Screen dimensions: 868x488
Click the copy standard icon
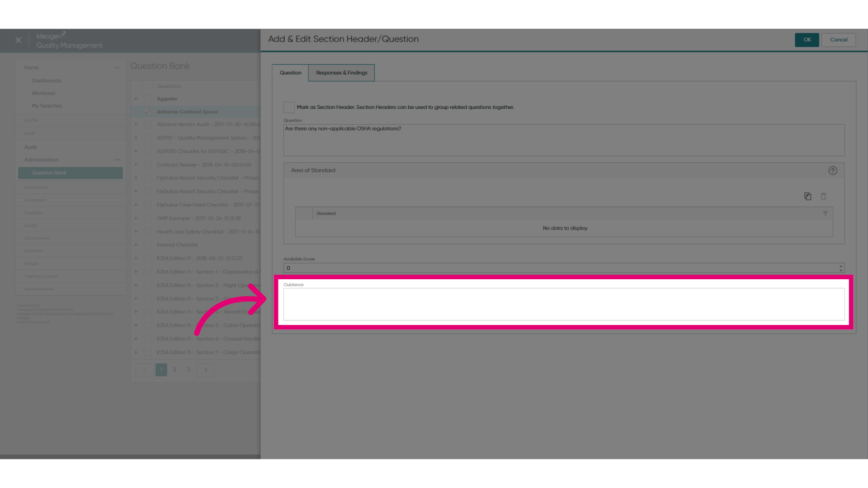point(808,196)
